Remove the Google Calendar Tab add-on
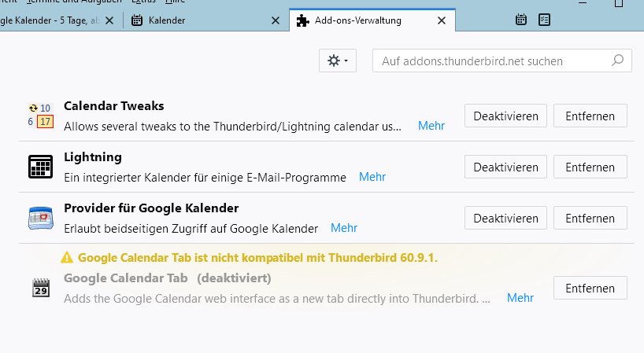This screenshot has height=353, width=644. coord(590,288)
